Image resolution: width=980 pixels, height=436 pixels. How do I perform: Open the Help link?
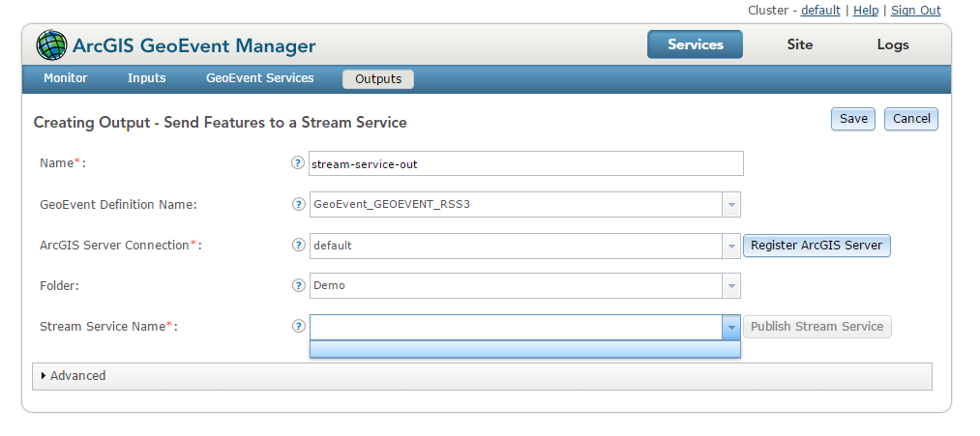[x=866, y=10]
